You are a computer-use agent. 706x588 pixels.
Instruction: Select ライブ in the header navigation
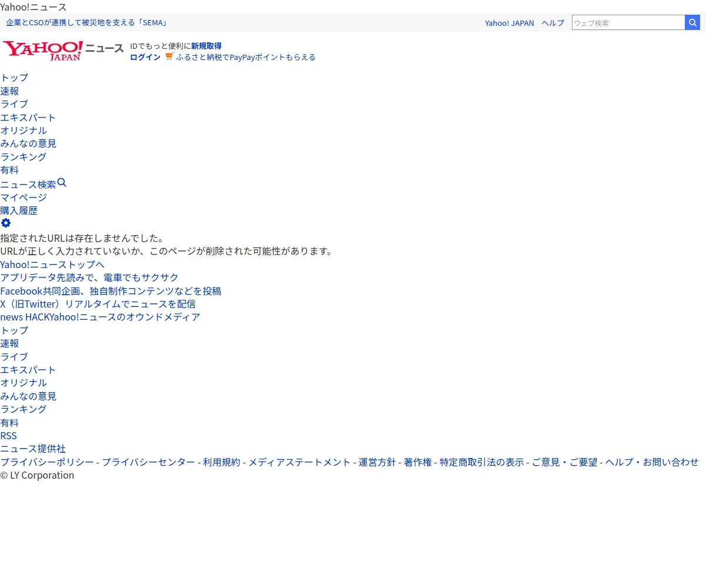click(14, 104)
